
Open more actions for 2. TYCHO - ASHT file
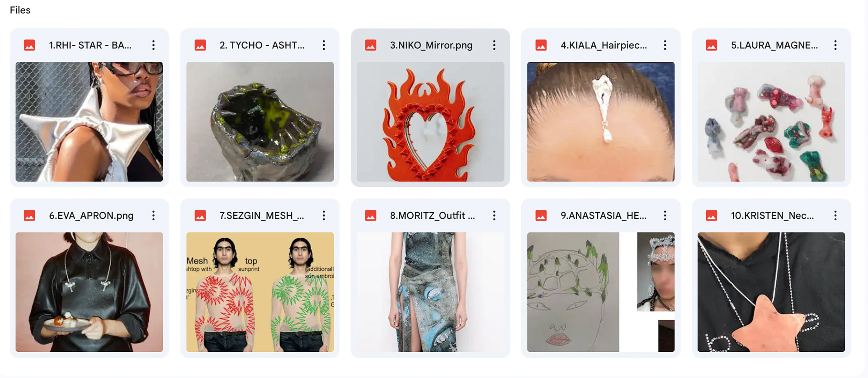[324, 45]
